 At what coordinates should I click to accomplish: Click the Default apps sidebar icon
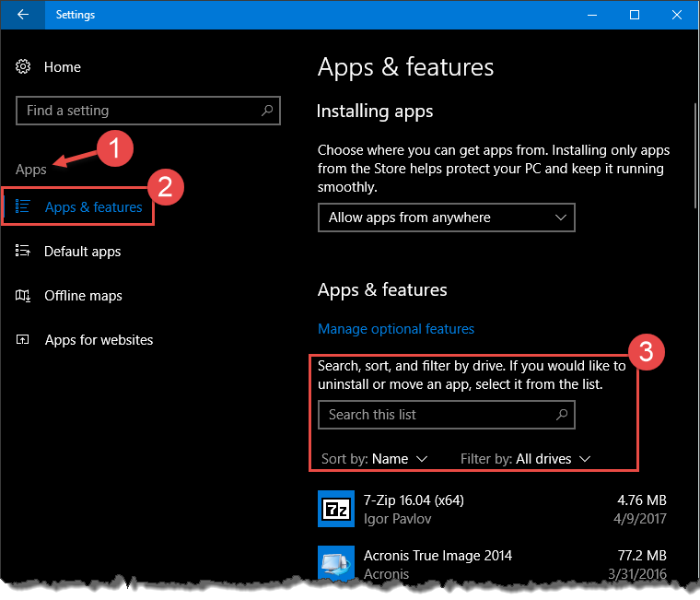tap(22, 251)
